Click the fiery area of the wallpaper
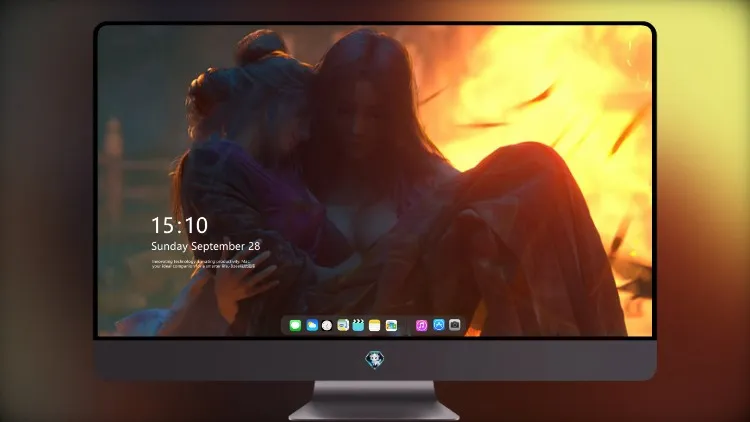Viewport: 750px width, 422px height. coord(550,96)
